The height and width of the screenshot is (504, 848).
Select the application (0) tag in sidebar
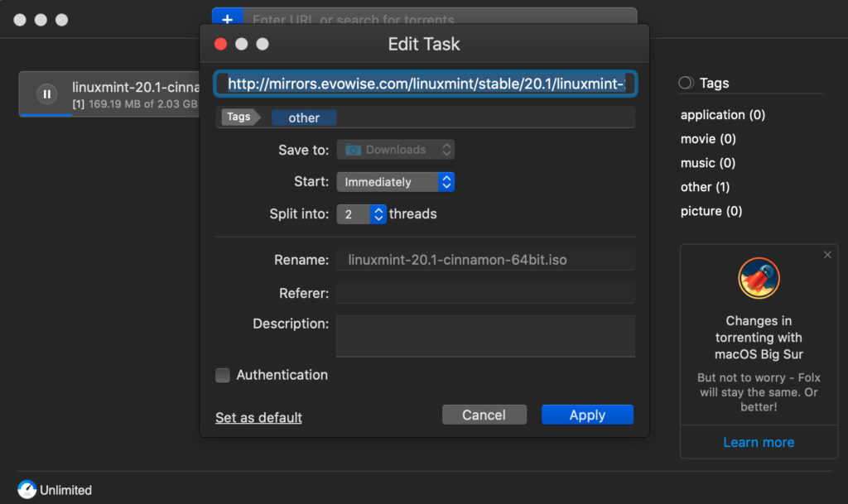[722, 115]
